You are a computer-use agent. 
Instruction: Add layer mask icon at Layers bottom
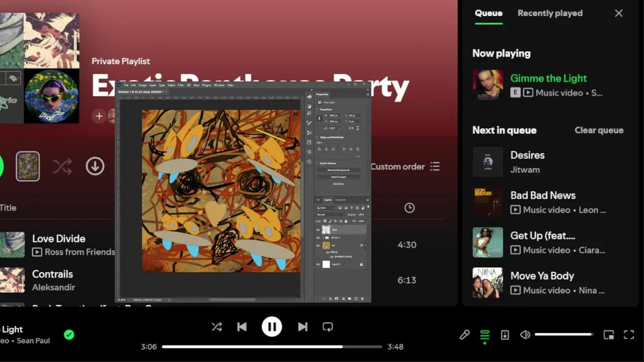click(x=337, y=299)
